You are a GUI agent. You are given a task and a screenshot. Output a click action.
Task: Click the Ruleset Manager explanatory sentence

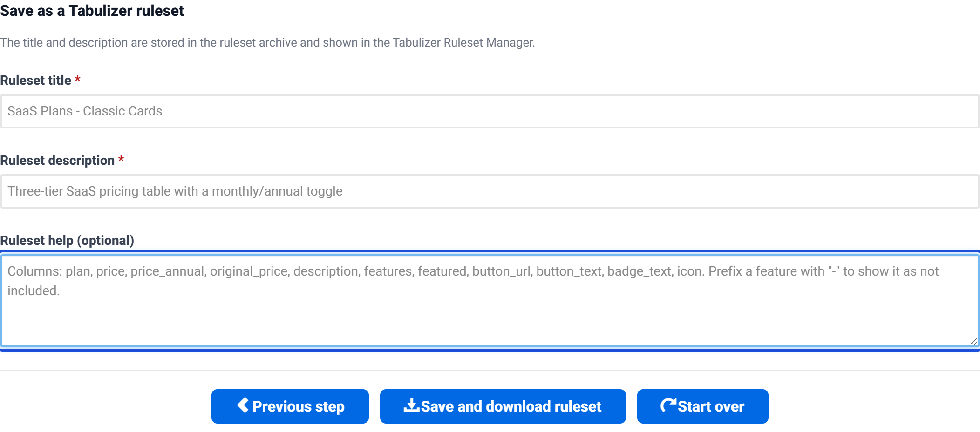tap(267, 42)
